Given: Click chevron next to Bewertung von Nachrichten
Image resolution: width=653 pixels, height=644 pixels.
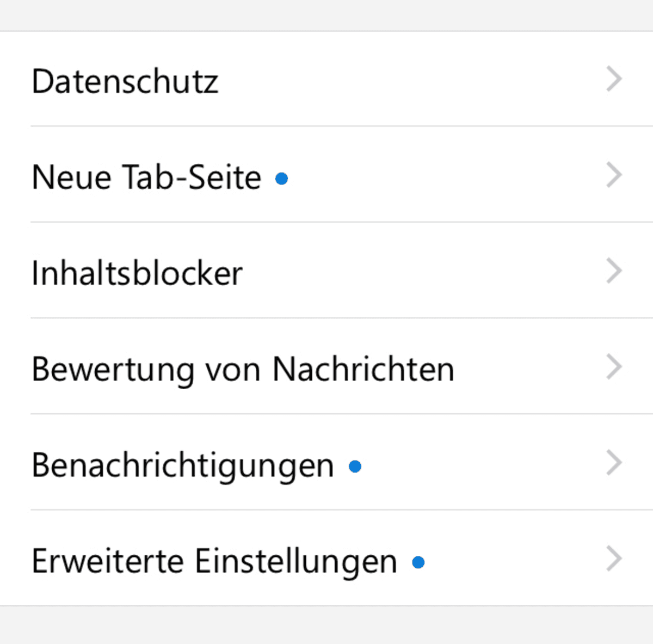Looking at the screenshot, I should click(x=614, y=367).
